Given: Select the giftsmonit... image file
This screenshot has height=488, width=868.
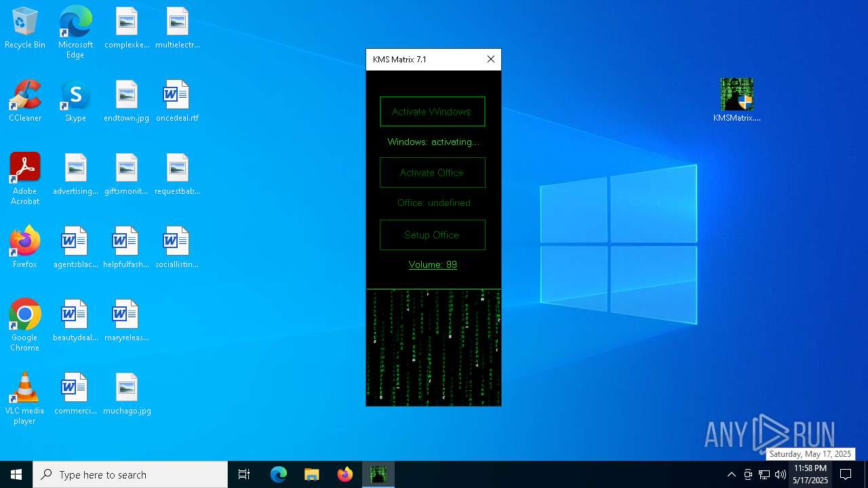Looking at the screenshot, I should tap(127, 175).
